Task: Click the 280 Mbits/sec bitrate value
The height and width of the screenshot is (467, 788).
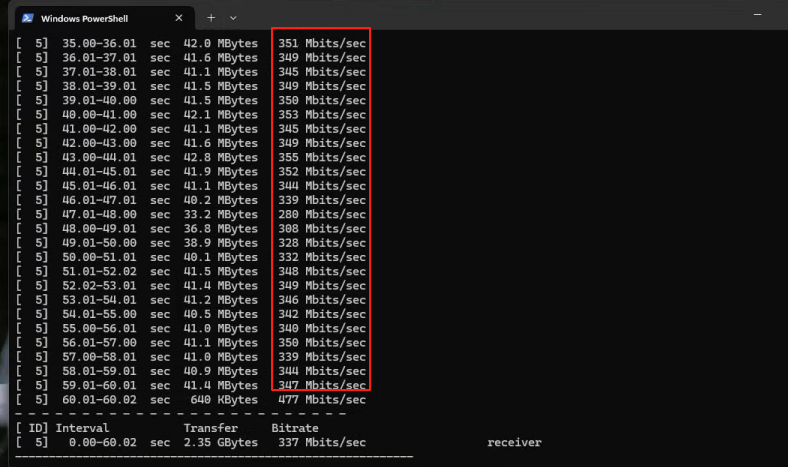Action: click(x=322, y=214)
